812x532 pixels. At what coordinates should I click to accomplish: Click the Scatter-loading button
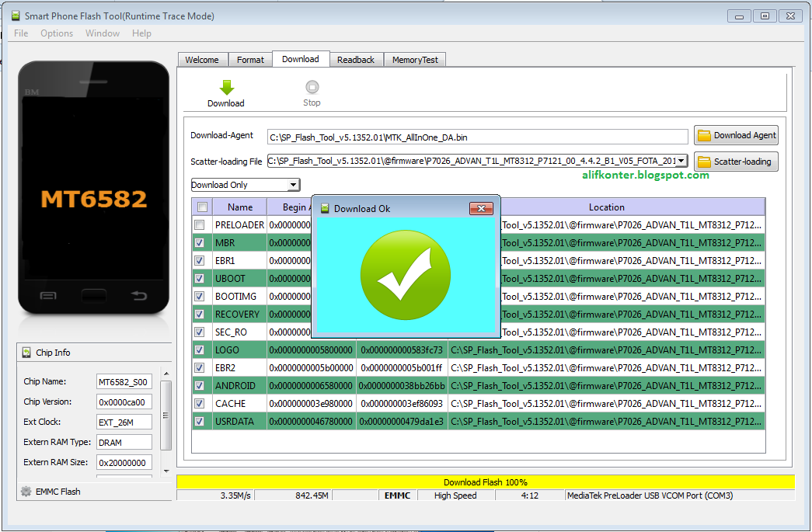pyautogui.click(x=735, y=161)
